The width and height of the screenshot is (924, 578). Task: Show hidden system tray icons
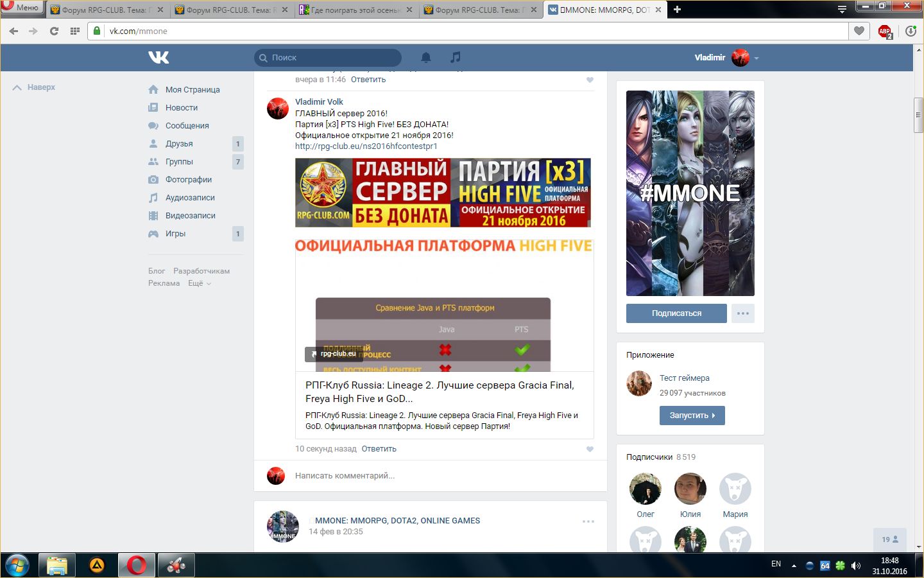pos(794,566)
